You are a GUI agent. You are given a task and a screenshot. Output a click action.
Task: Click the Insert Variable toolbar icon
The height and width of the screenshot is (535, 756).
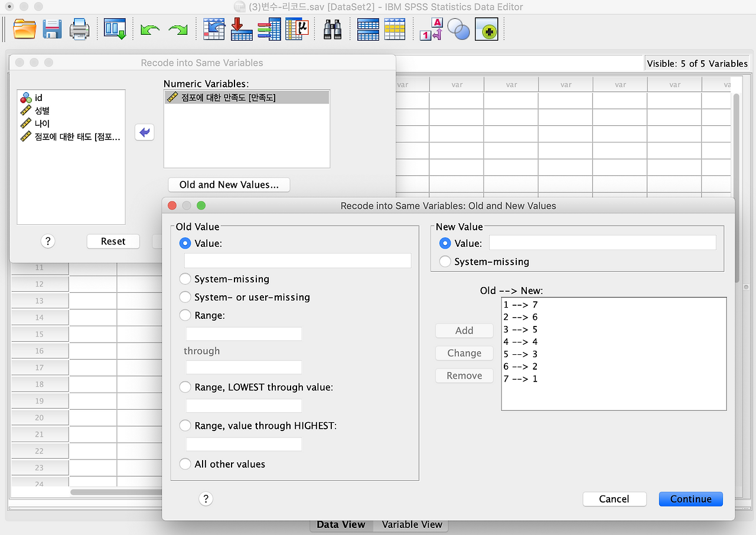(395, 29)
